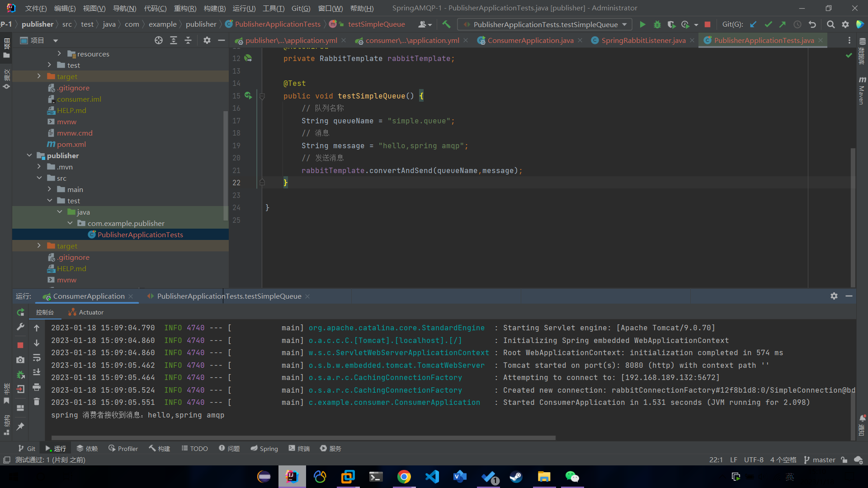Stop the running process with red square

click(708, 24)
